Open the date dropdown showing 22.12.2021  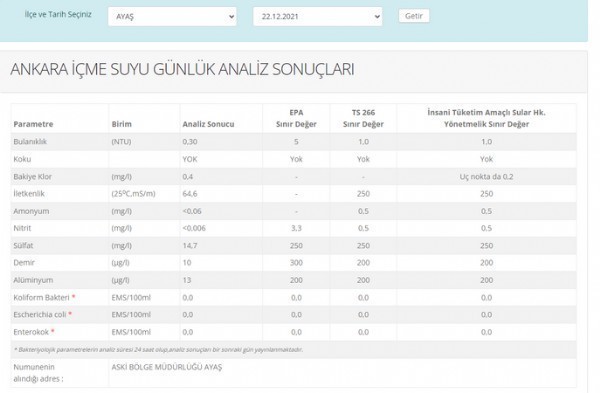(318, 16)
